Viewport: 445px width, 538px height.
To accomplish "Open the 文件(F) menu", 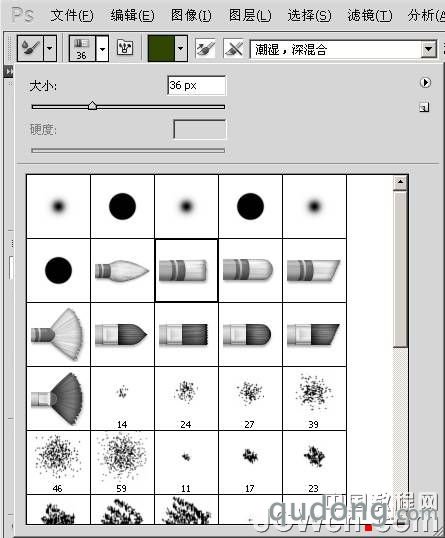I will pos(72,15).
